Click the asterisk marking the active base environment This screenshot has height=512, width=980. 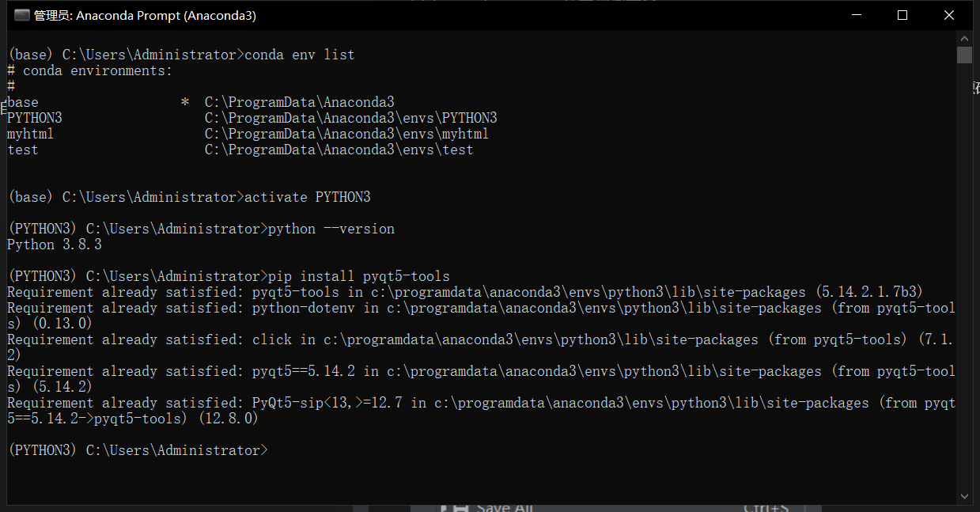[x=184, y=101]
